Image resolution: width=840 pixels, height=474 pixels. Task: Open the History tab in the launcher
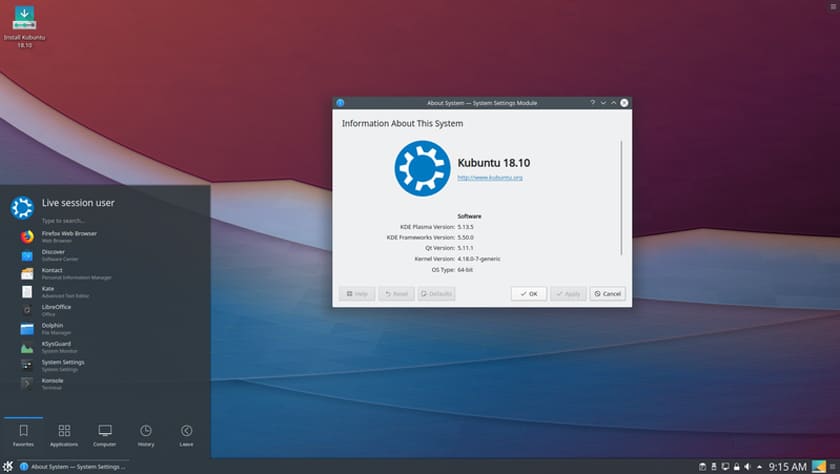coord(146,434)
